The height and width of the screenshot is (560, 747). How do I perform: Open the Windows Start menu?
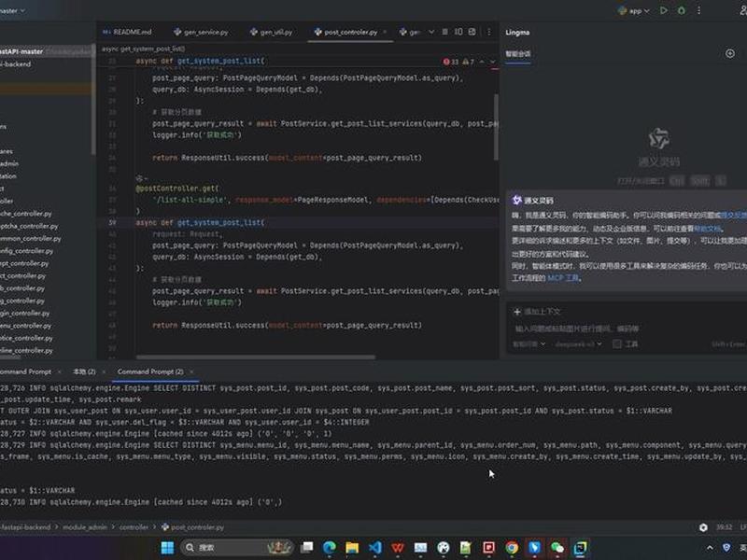(167, 548)
